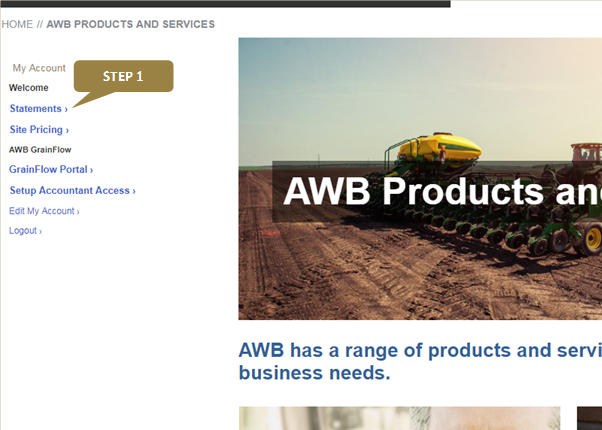
Task: Click chevron arrow next to Logout
Action: [40, 232]
